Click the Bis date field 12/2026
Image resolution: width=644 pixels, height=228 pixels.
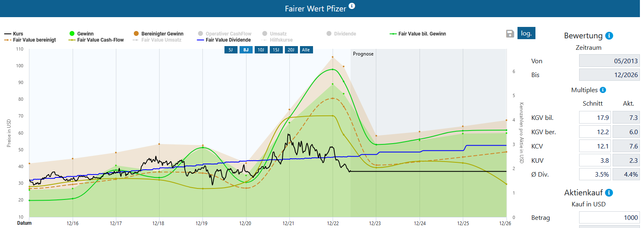[609, 75]
